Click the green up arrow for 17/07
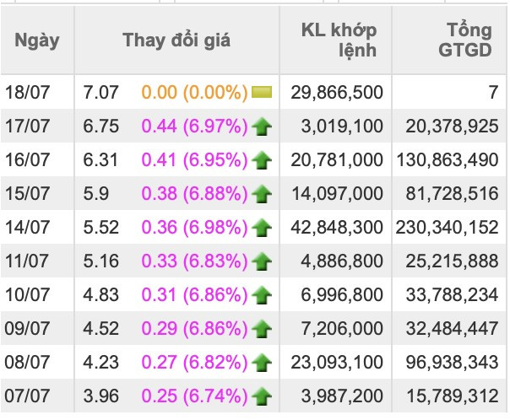Screen dimensions: 510x420 point(262,127)
